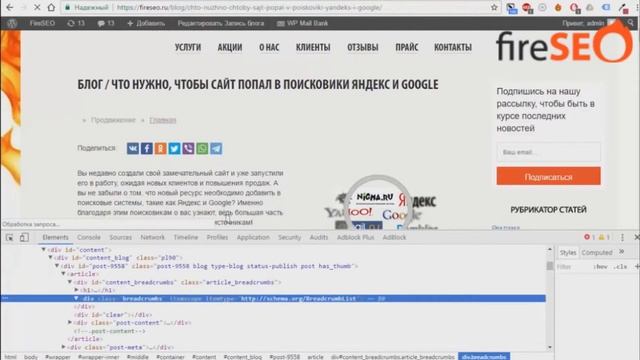Share the article on Twitter
640x360 pixels.
click(x=174, y=148)
